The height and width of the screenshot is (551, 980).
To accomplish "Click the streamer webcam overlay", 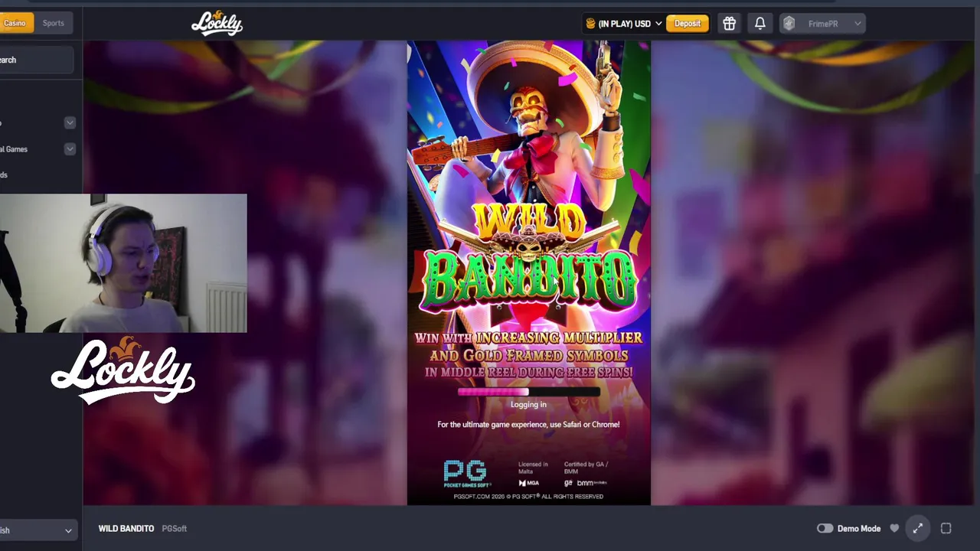I will (123, 263).
